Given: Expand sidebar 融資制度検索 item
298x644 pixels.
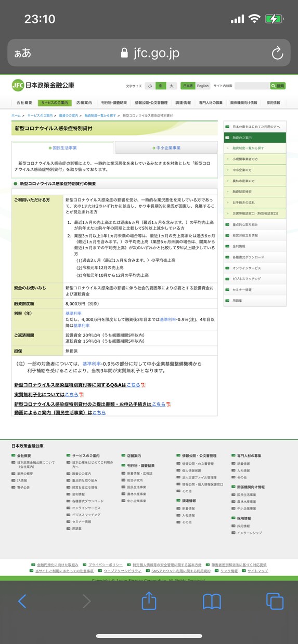Looking at the screenshot, I should (254, 192).
